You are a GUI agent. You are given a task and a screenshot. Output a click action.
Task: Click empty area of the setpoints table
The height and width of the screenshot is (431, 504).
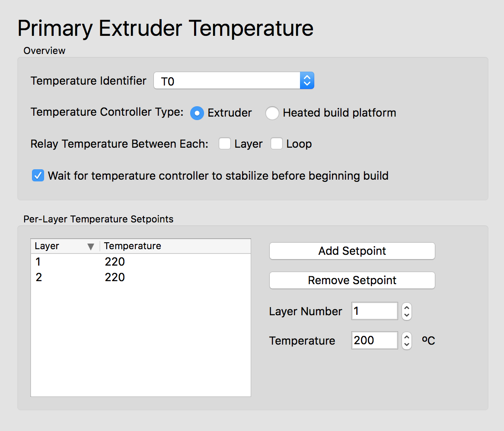(x=140, y=345)
